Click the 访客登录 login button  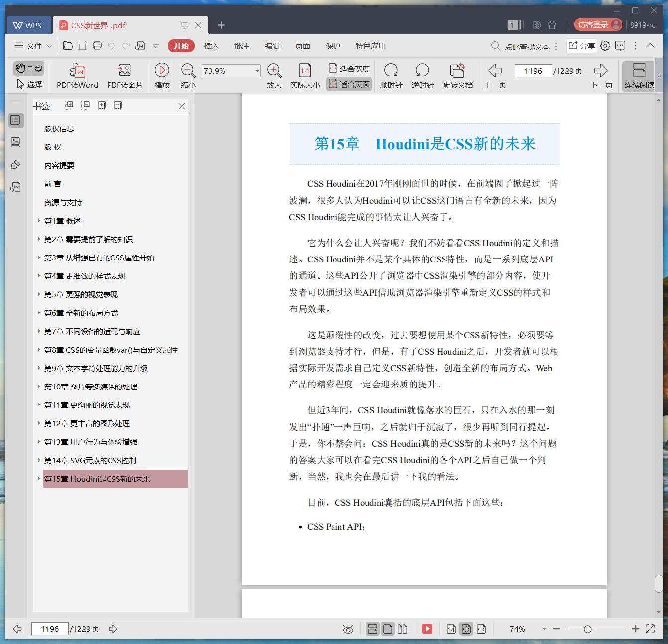pyautogui.click(x=595, y=24)
